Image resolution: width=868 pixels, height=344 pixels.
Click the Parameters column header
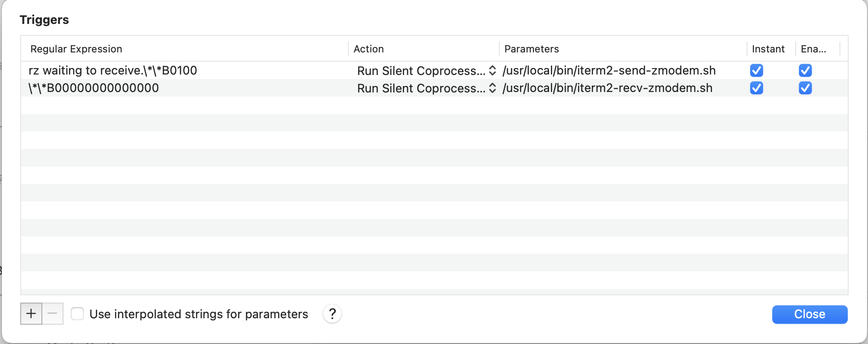click(532, 49)
